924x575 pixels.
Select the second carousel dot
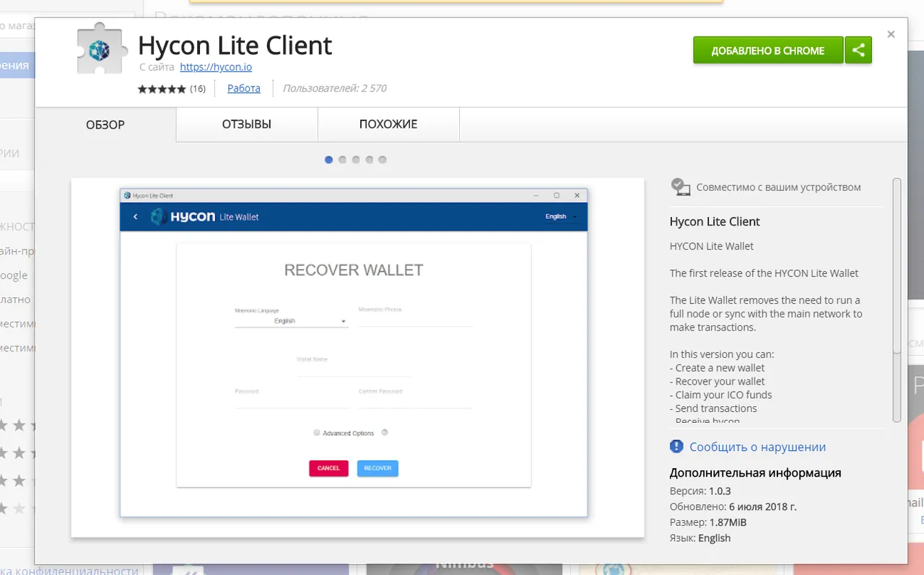click(x=342, y=159)
